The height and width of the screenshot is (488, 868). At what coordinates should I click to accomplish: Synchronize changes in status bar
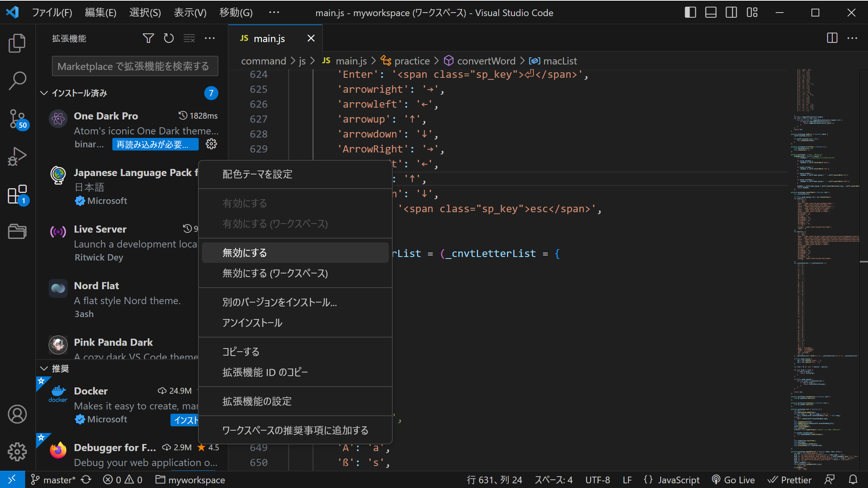click(86, 480)
